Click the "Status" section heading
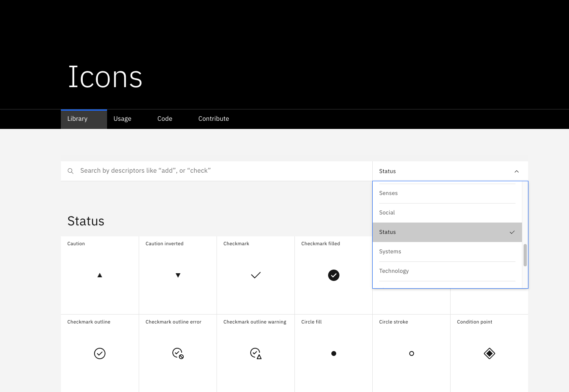The height and width of the screenshot is (392, 569). [x=86, y=221]
